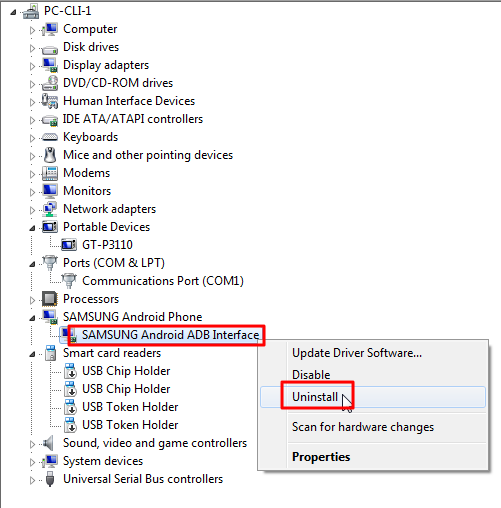The height and width of the screenshot is (508, 501).
Task: Click the PC-CLI-1 root computer icon
Action: pos(31,11)
